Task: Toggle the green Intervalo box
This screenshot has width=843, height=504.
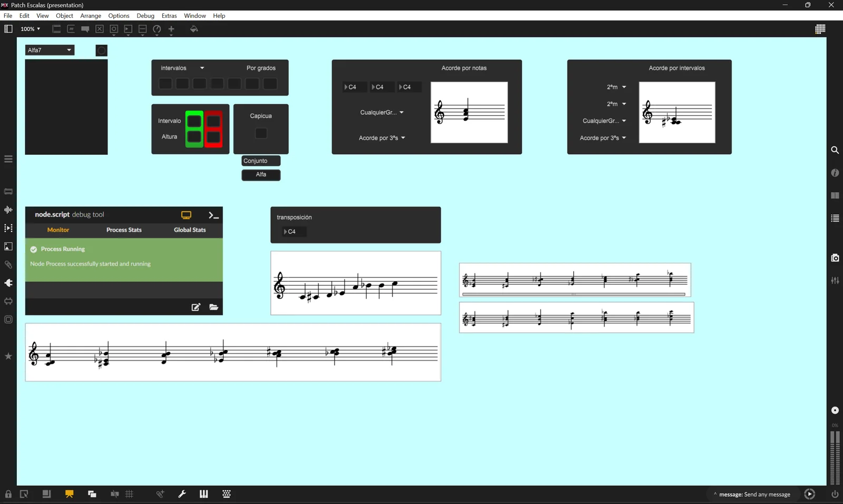Action: point(194,122)
